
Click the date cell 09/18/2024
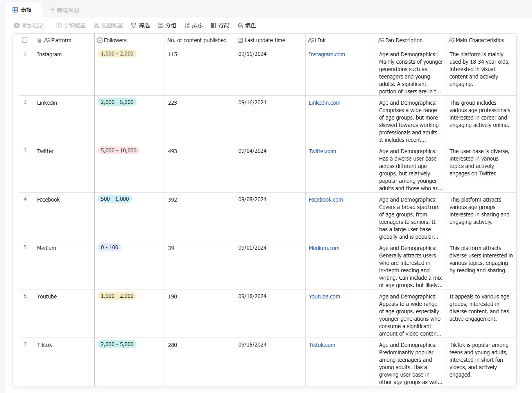tap(270, 313)
